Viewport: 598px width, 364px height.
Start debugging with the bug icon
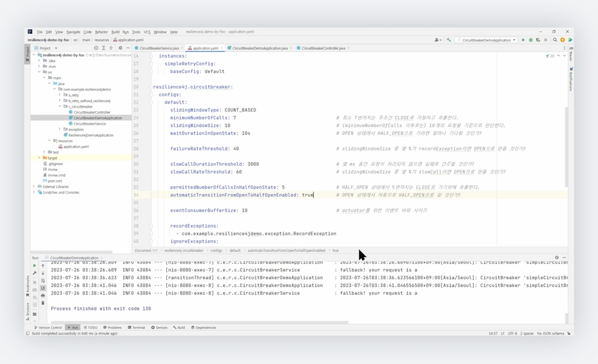pos(531,40)
